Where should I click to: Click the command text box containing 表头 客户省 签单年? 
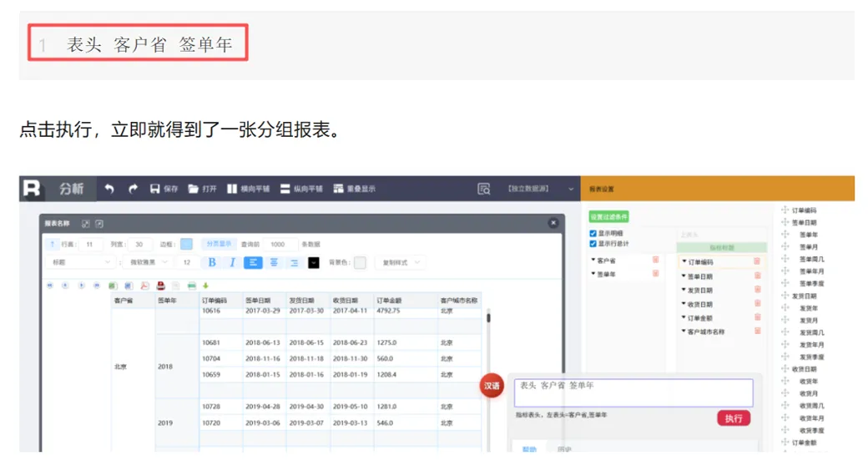[633, 392]
